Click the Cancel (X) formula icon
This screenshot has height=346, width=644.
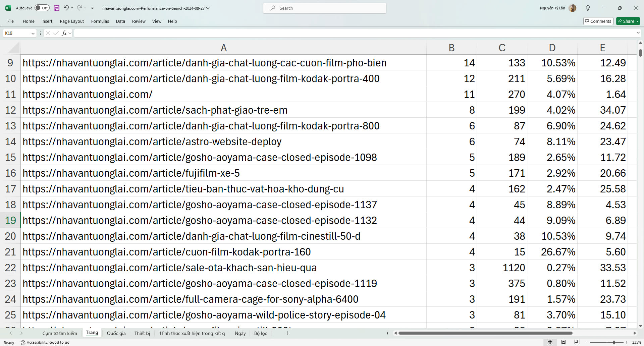(x=48, y=33)
